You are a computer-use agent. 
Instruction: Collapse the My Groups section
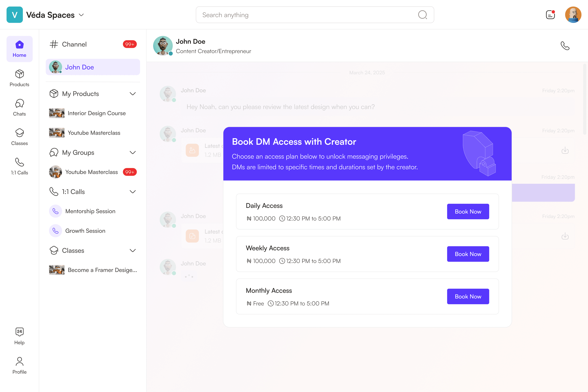point(133,153)
